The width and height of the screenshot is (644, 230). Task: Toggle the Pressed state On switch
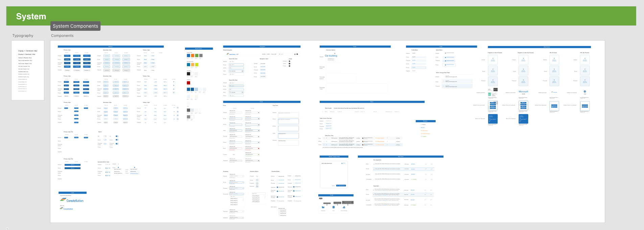point(117,144)
